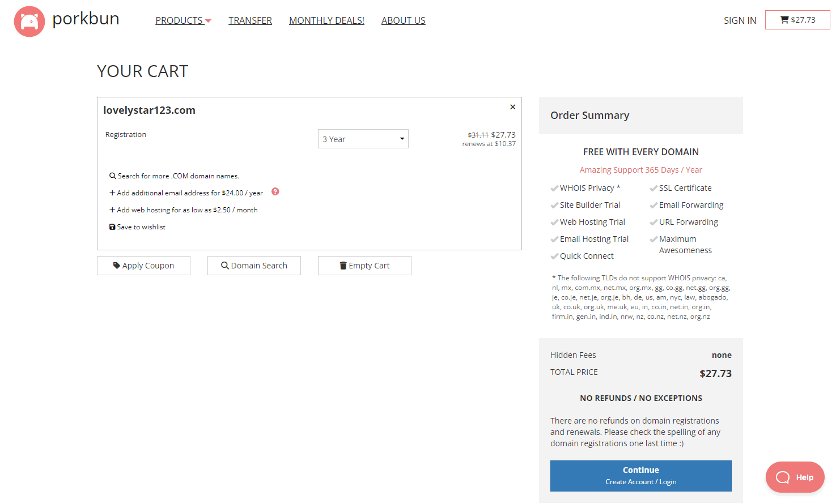
Task: Expand the PRODUCTS dropdown menu
Action: pyautogui.click(x=183, y=20)
